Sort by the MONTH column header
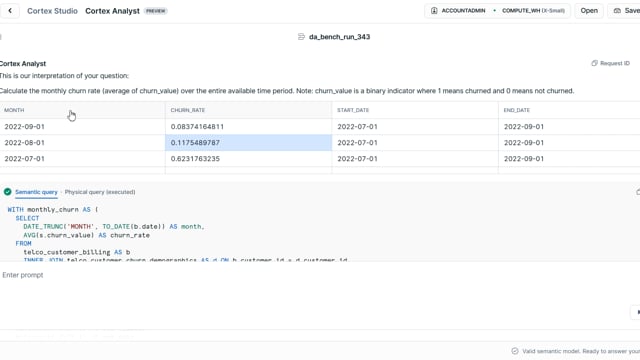This screenshot has height=360, width=640. coord(14,110)
